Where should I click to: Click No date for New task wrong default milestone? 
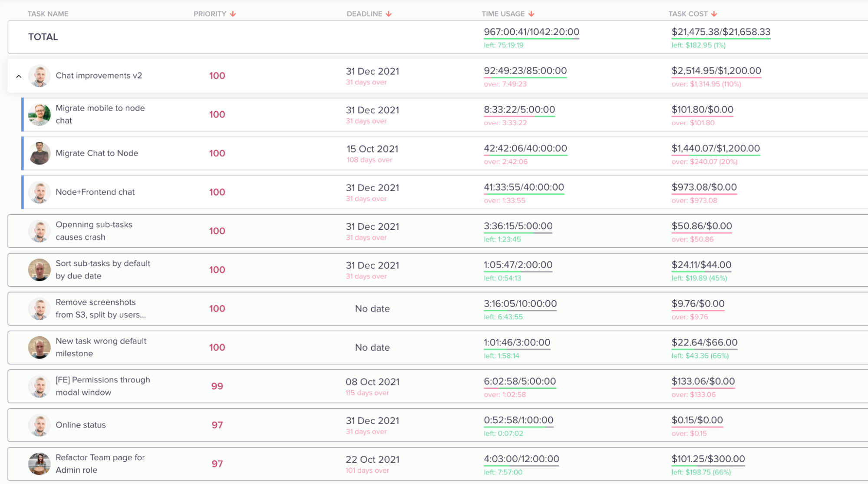(372, 348)
